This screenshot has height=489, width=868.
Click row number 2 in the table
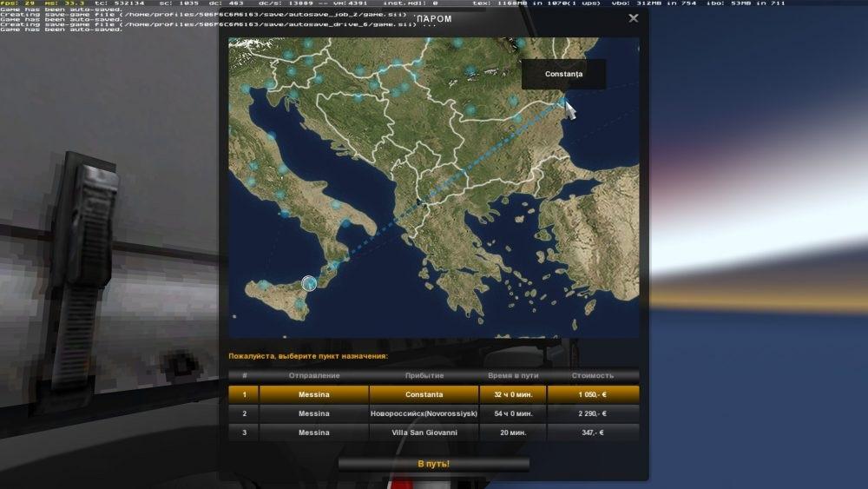point(244,413)
